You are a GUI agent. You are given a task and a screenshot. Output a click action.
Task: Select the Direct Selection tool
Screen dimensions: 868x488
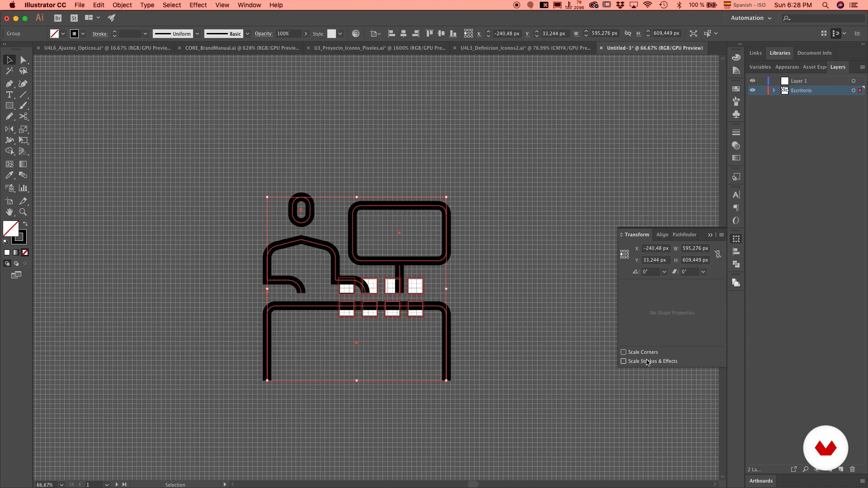pos(24,60)
